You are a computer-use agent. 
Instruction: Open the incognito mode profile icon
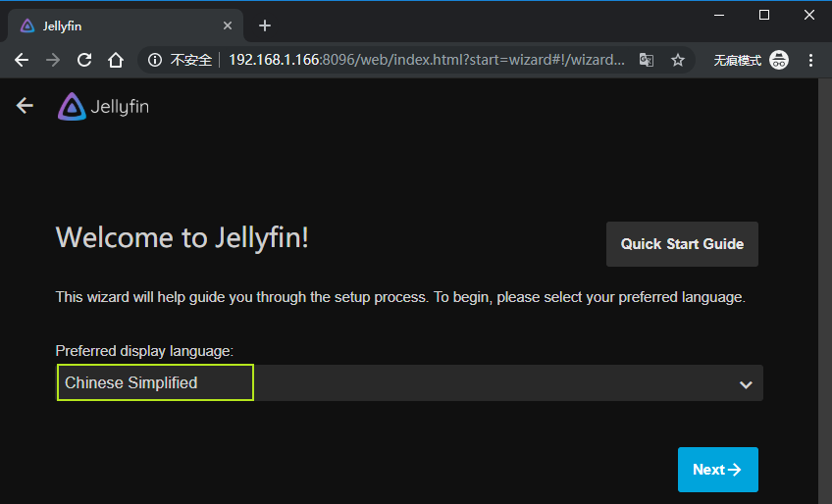click(x=779, y=60)
